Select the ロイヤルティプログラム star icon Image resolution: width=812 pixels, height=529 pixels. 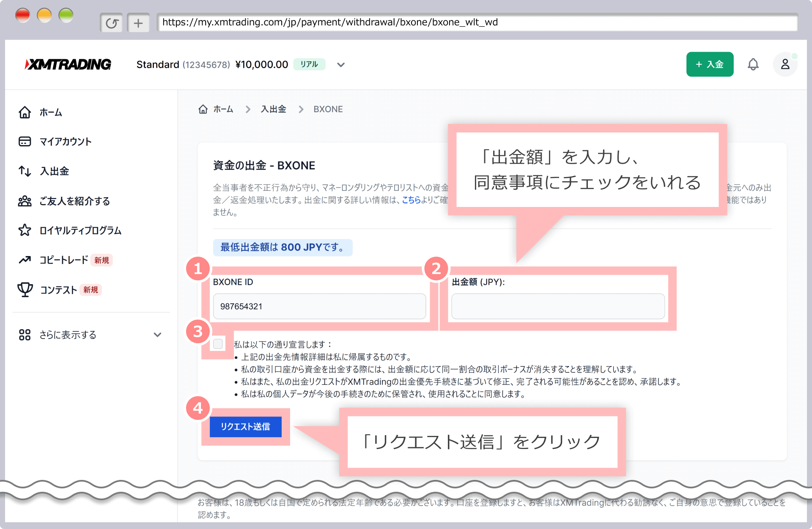pyautogui.click(x=25, y=230)
